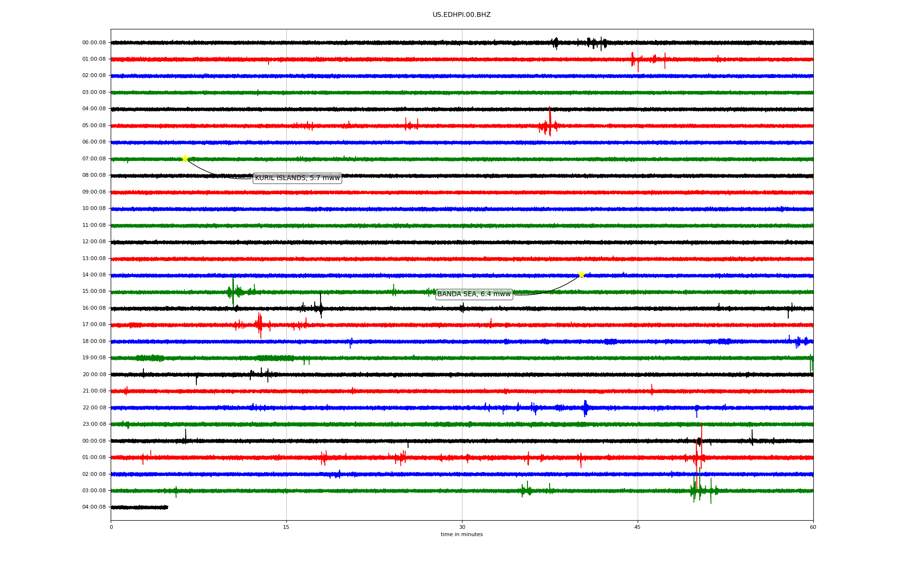
Task: Click the Kuril Islands earthquake star marker
Action: coord(185,158)
